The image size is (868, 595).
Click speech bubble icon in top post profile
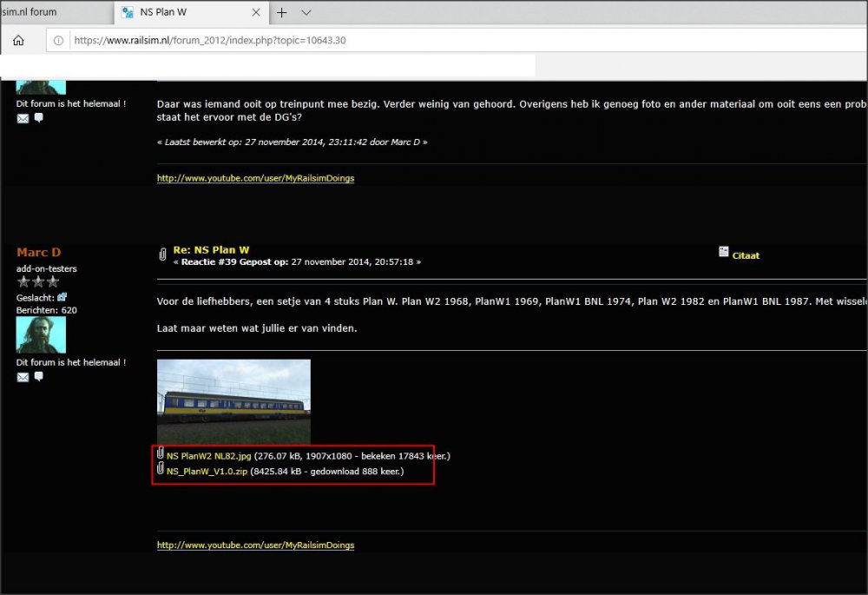38,118
